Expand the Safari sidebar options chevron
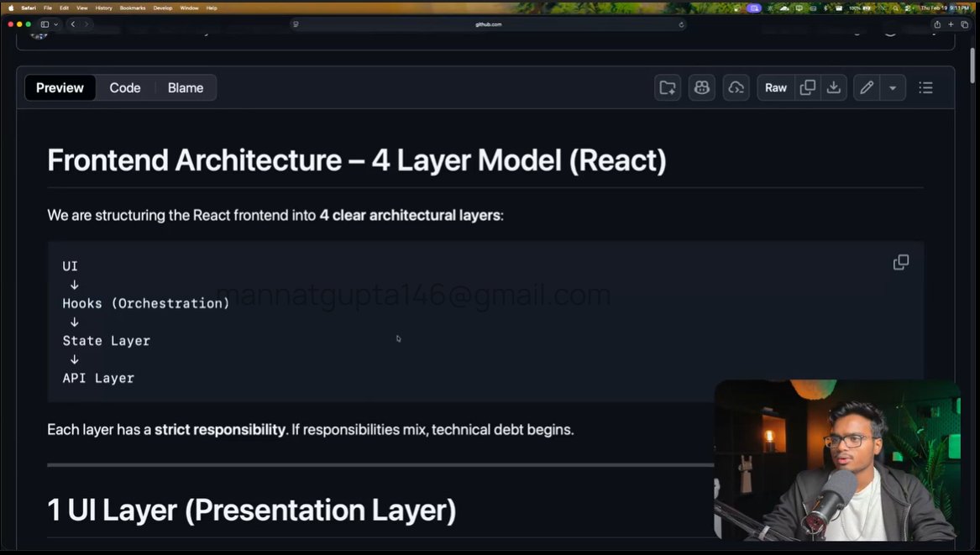The height and width of the screenshot is (555, 980). pos(56,24)
